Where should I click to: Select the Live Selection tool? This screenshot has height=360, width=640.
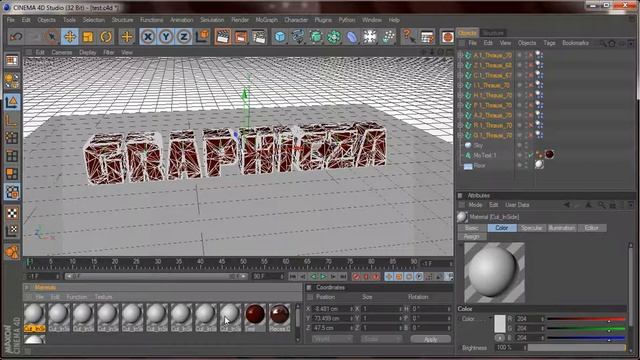[x=52, y=37]
